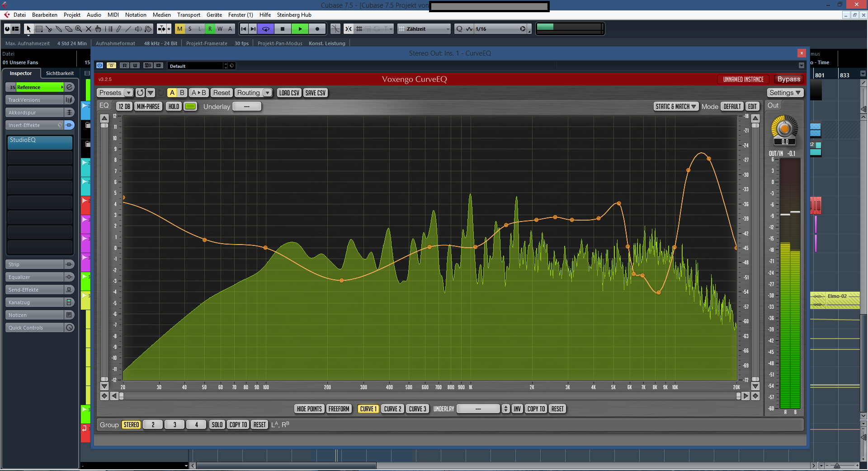Select the Comp hand tool

tap(99, 29)
